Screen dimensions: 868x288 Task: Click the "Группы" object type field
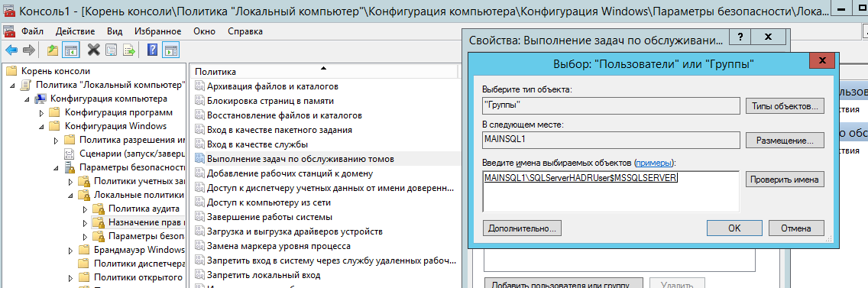(x=611, y=105)
